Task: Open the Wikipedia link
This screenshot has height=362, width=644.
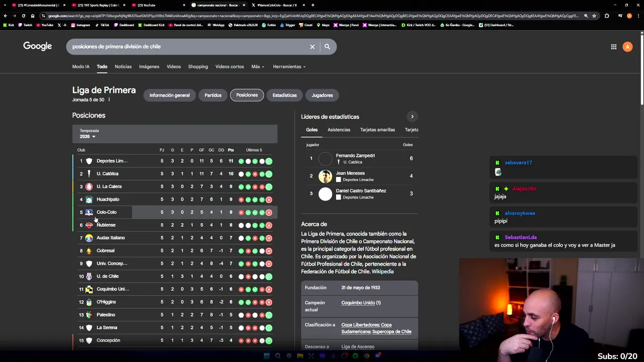Action: 382,271
